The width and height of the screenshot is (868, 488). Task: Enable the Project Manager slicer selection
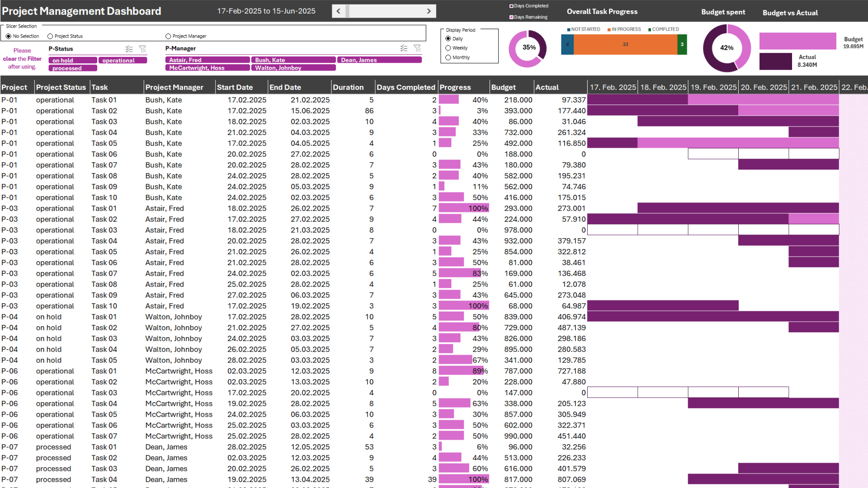[168, 36]
